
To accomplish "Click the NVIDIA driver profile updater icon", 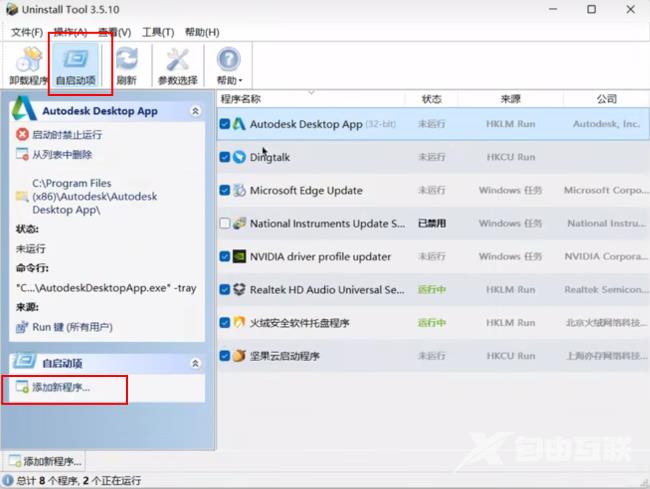I will pyautogui.click(x=239, y=256).
